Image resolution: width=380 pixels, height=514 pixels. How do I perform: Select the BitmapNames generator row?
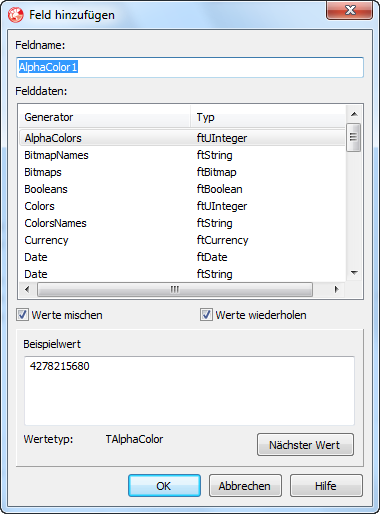click(182, 155)
